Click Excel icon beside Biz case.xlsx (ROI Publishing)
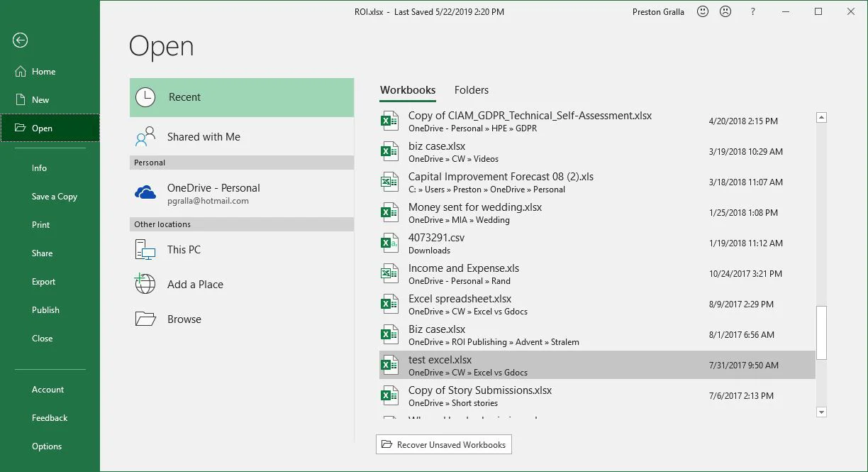 coord(389,334)
